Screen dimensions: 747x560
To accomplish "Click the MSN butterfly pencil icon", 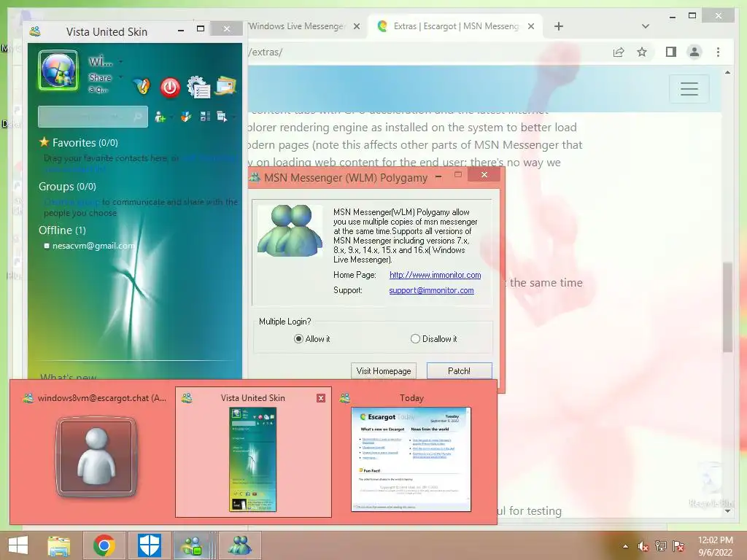I will coord(142,87).
